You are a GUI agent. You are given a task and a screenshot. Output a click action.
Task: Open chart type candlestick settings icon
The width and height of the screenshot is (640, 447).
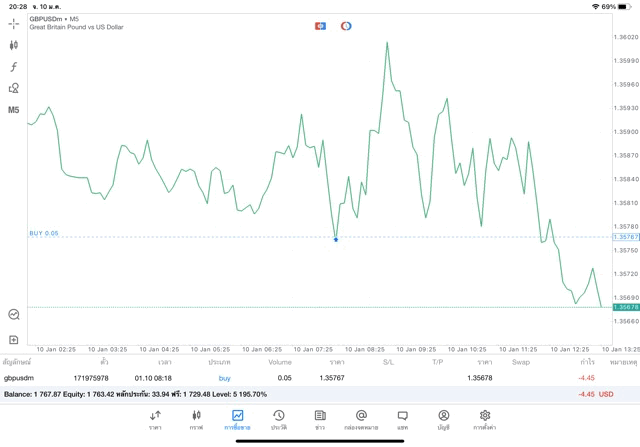coord(14,45)
